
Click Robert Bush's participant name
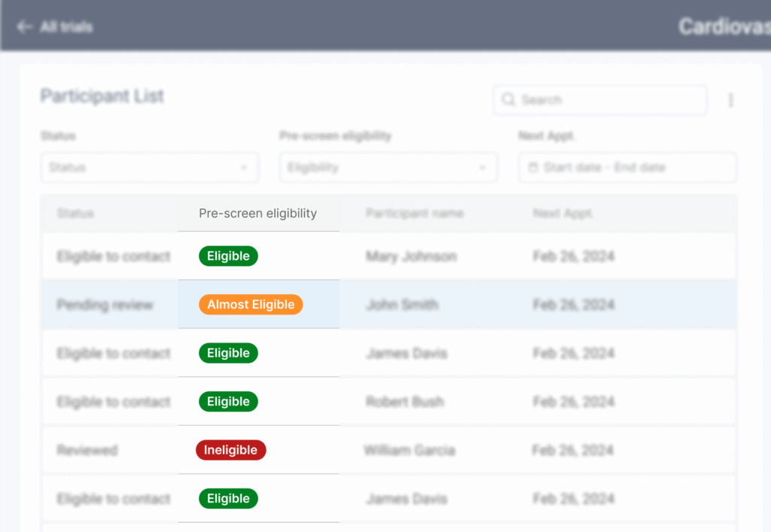pyautogui.click(x=404, y=402)
